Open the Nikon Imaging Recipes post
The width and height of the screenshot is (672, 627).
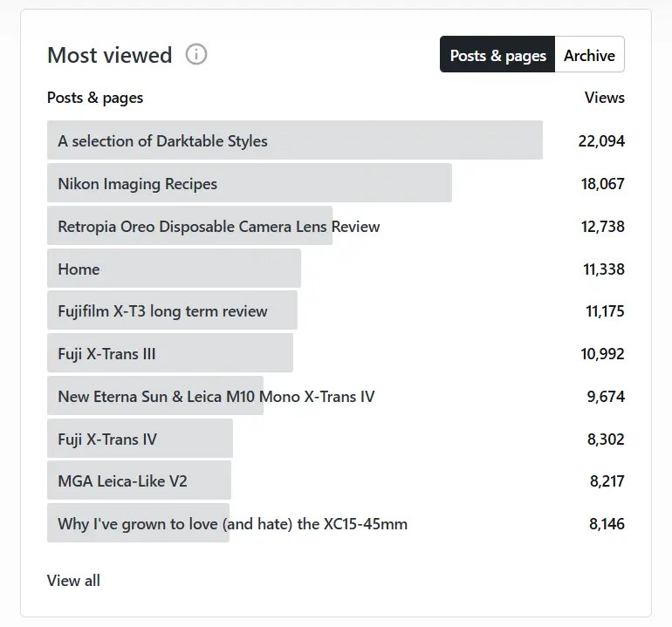(x=137, y=183)
